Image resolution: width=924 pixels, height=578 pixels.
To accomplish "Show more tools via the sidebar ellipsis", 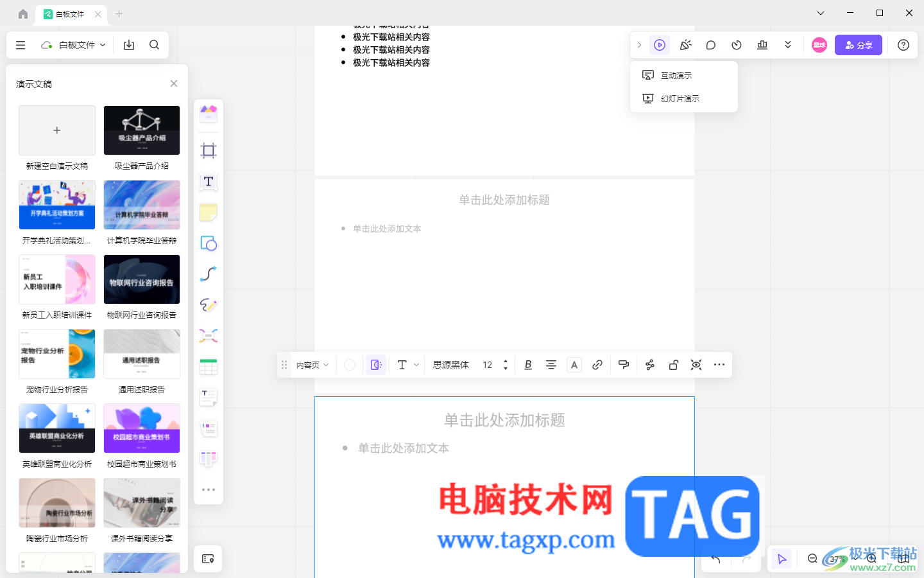I will click(209, 489).
